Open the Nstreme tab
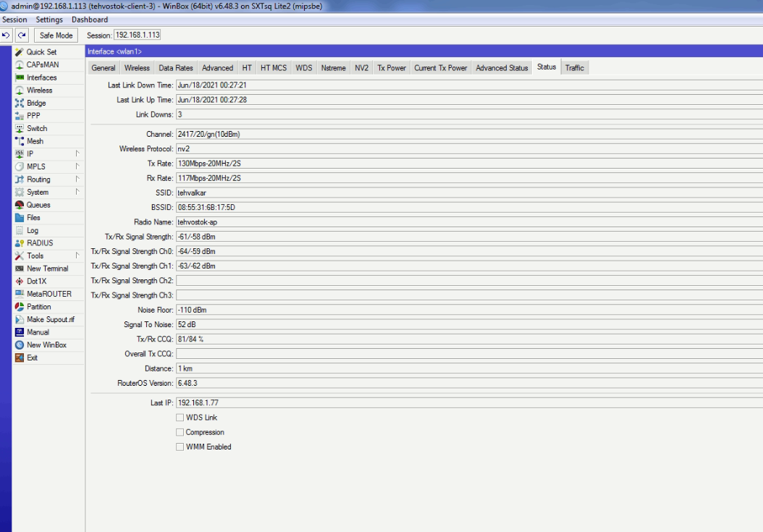Screen dimensions: 763x532 click(333, 68)
